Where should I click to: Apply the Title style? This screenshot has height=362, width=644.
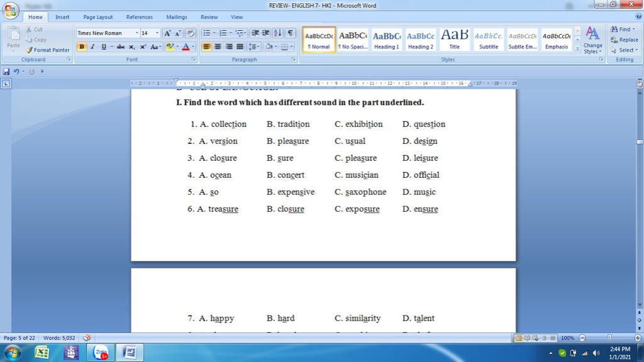tap(454, 40)
